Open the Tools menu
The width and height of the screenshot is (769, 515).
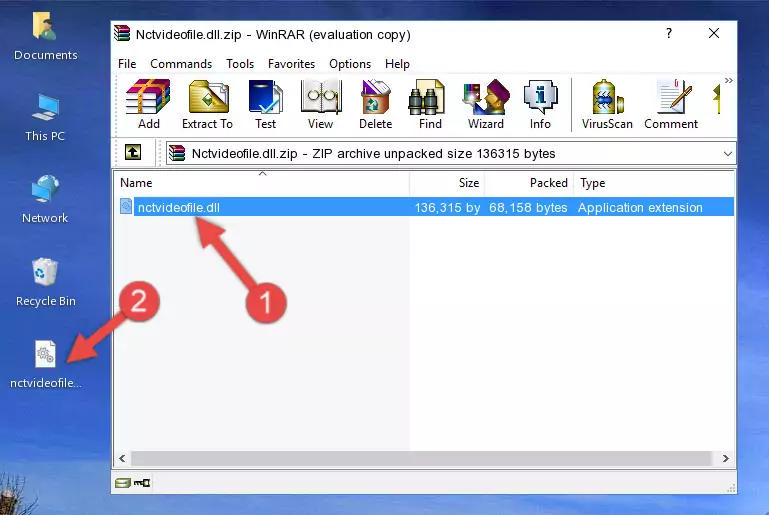pos(240,64)
